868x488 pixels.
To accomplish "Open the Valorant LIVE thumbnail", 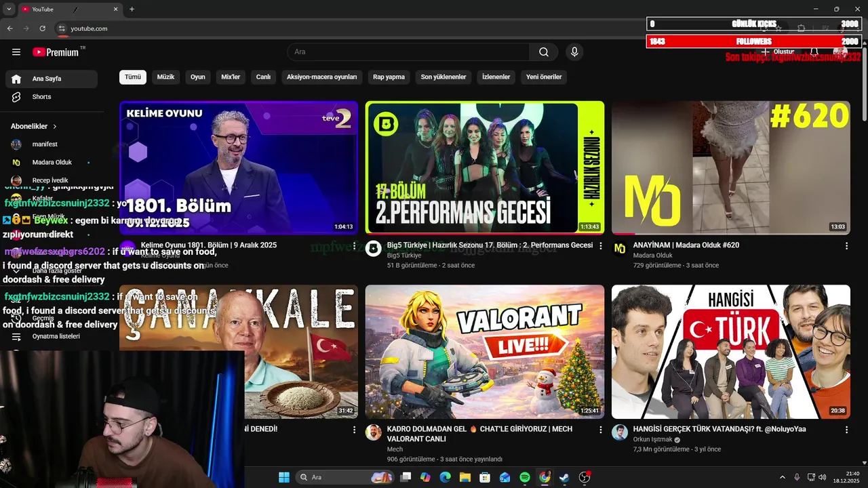I will click(x=485, y=351).
